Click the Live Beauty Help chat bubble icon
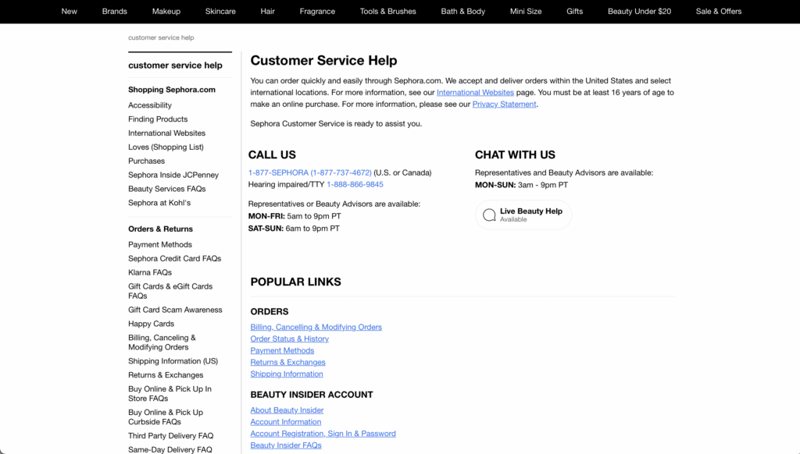The width and height of the screenshot is (800, 454). tap(489, 215)
